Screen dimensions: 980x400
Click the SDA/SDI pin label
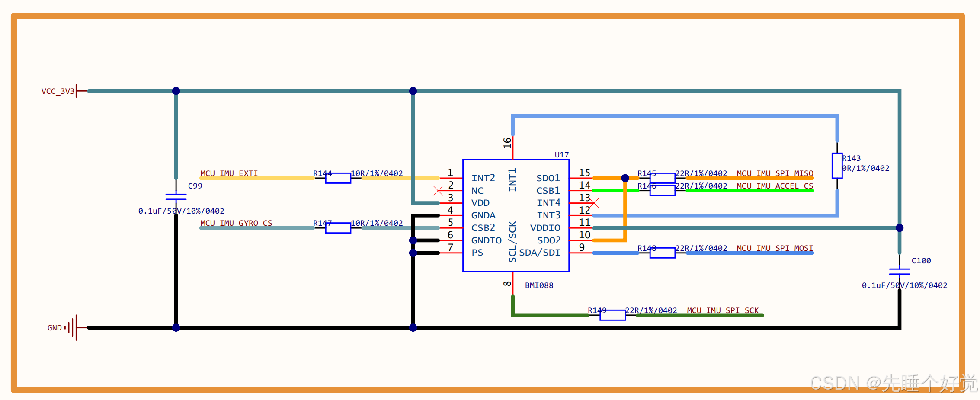(540, 253)
